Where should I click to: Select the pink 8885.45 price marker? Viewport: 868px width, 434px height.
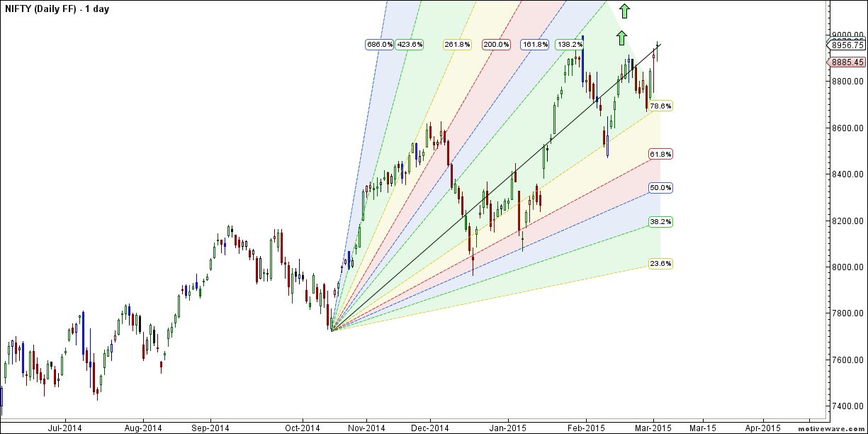click(847, 62)
